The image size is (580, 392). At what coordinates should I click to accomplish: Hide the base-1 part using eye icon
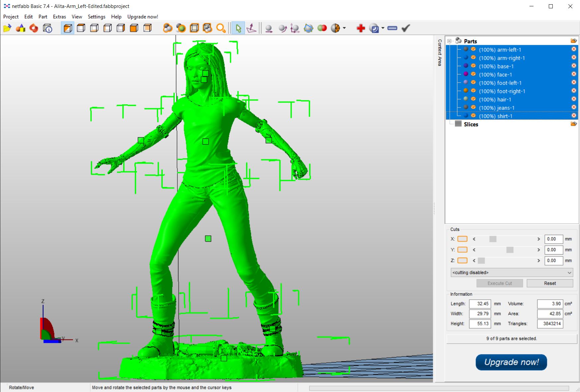pos(473,66)
